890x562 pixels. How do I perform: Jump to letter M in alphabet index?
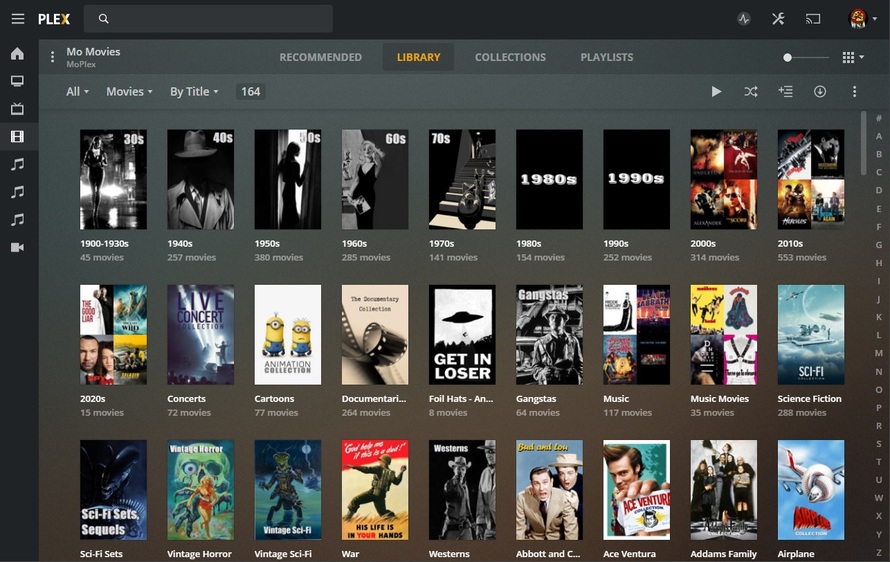(878, 353)
